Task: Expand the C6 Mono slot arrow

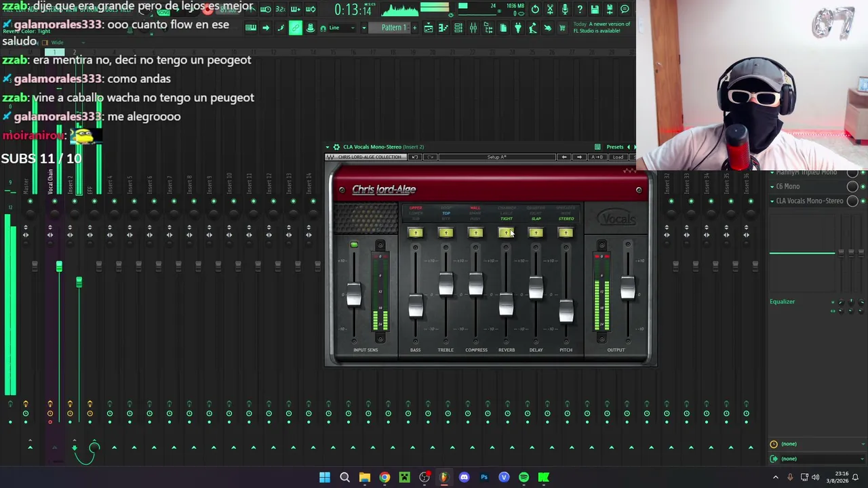Action: coord(772,186)
